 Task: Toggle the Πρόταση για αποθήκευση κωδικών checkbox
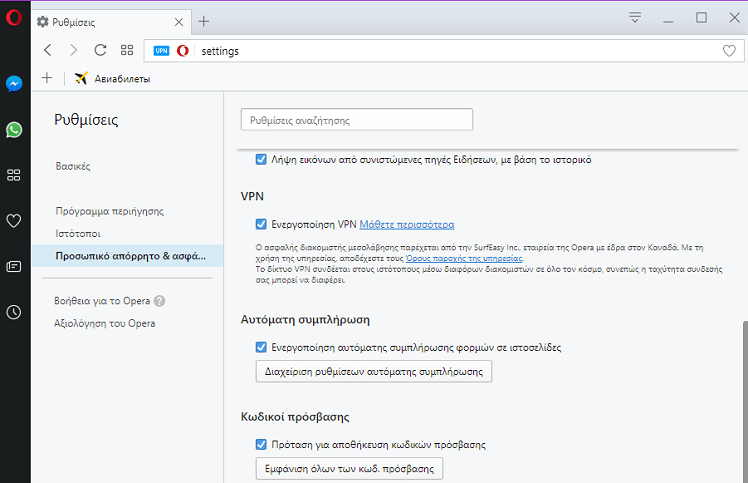261,445
